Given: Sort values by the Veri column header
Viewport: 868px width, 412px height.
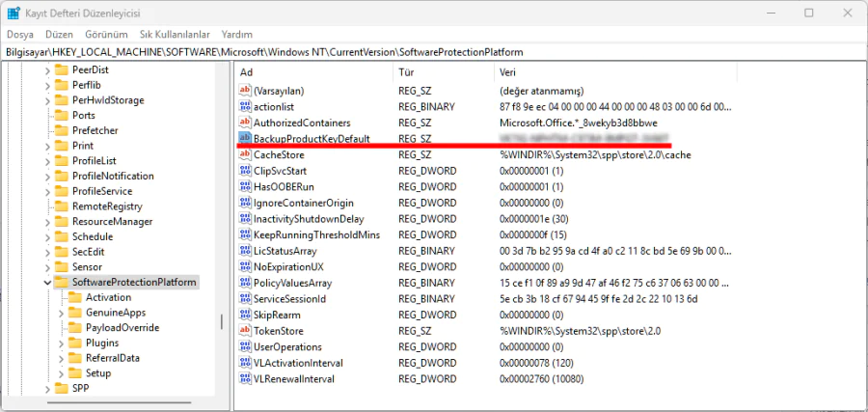Looking at the screenshot, I should [x=615, y=72].
